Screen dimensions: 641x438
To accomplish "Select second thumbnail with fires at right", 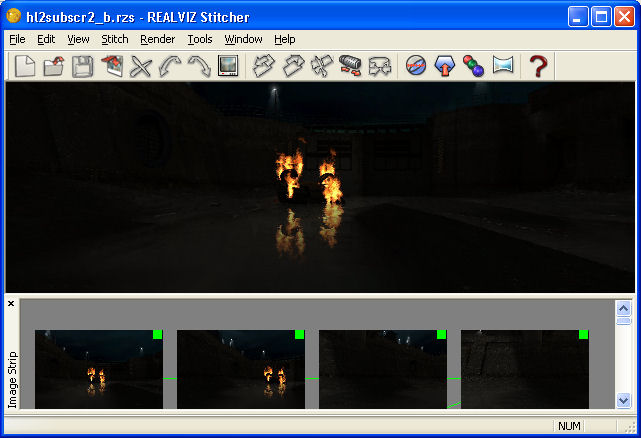I will [x=241, y=369].
